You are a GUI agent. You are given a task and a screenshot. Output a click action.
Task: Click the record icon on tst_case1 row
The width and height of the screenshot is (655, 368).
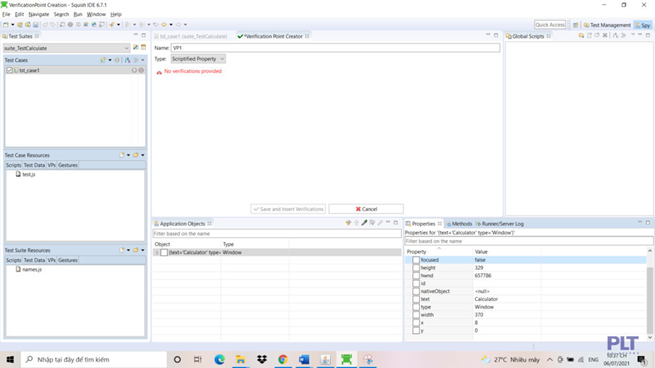click(141, 70)
